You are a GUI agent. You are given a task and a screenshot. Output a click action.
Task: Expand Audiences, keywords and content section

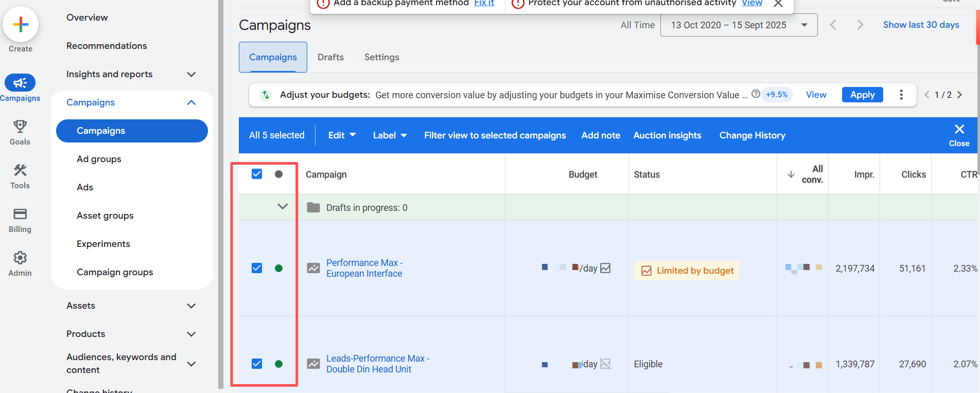(191, 364)
